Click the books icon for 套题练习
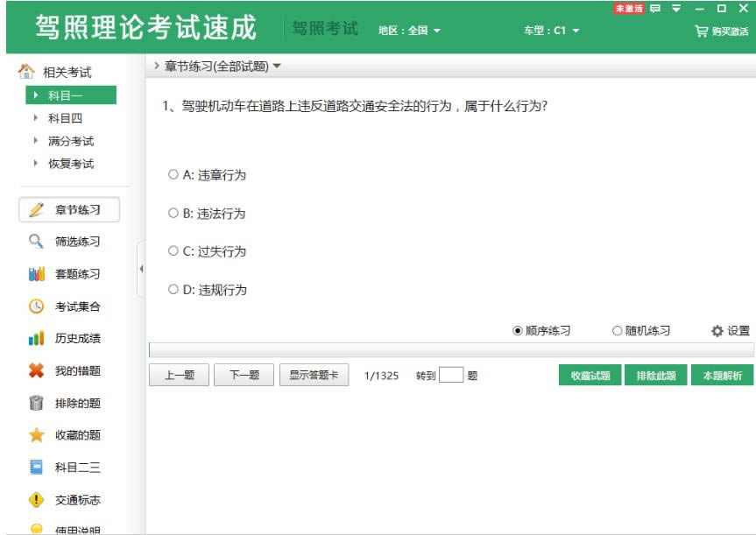This screenshot has height=535, width=756. tap(37, 274)
